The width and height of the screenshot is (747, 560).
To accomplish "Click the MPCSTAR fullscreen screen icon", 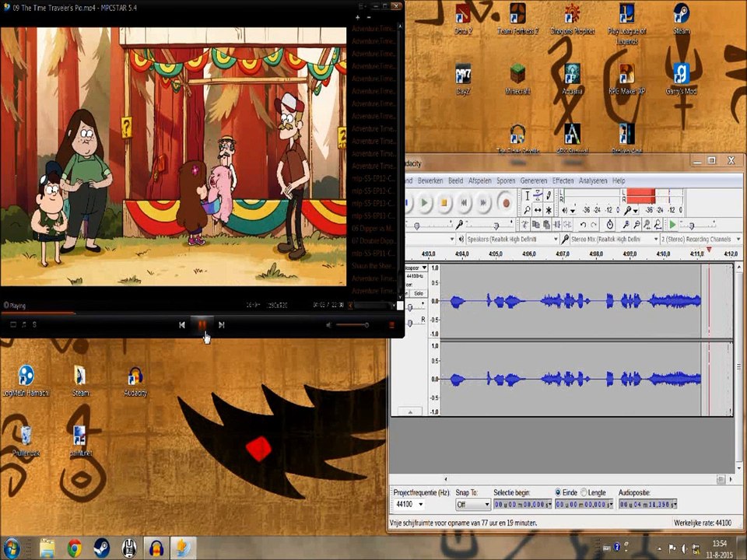I will tap(13, 325).
